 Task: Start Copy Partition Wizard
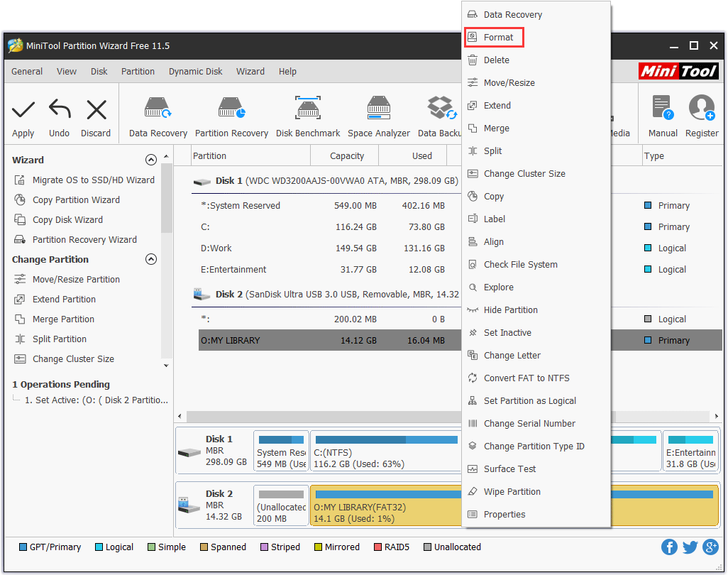click(67, 200)
